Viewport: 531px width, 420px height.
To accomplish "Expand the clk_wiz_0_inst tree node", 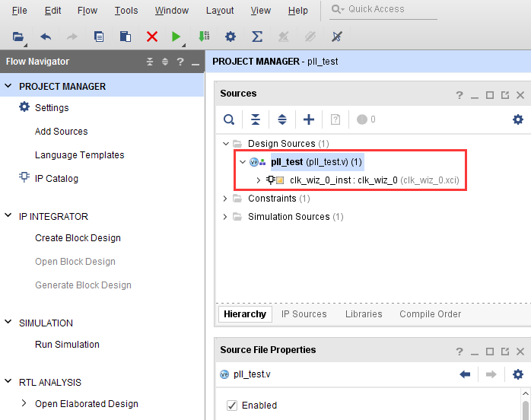I will [258, 180].
